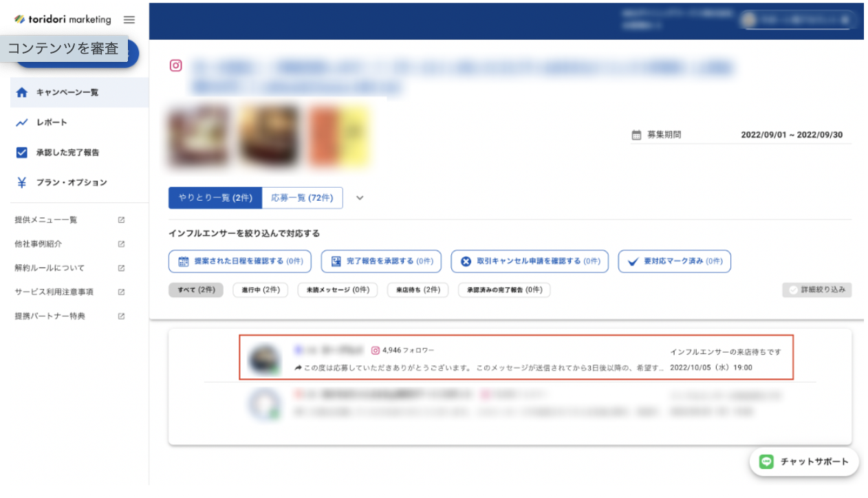
Task: Click the calendar icon beside 募集期間
Action: click(635, 135)
